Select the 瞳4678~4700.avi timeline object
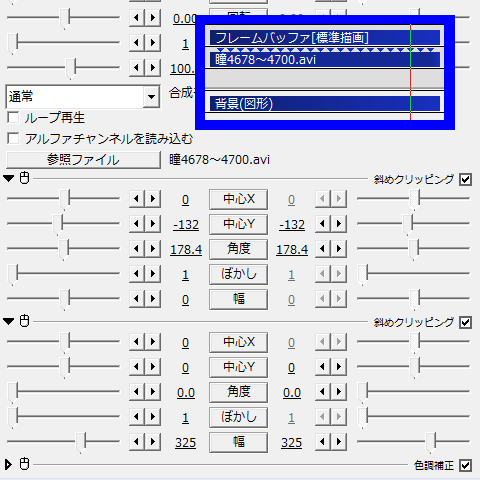The height and width of the screenshot is (480, 480). [x=325, y=60]
